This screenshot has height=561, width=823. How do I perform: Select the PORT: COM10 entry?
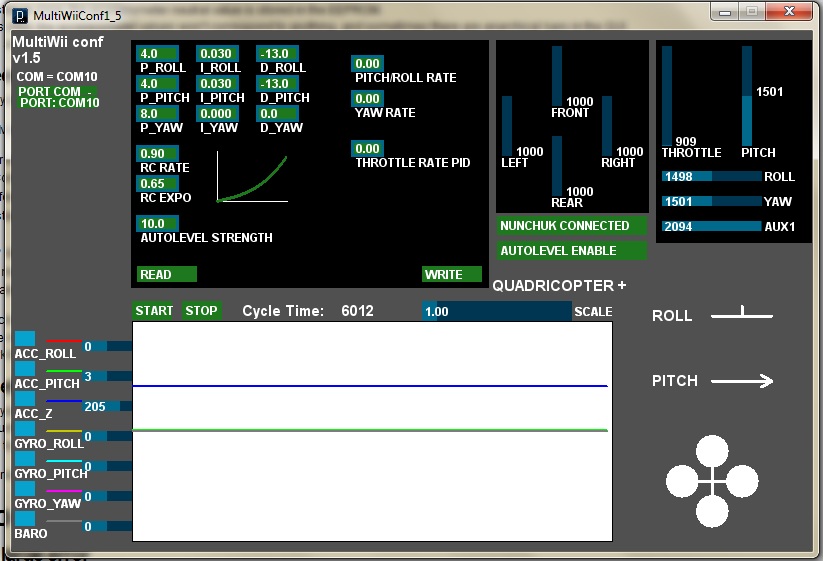[x=59, y=103]
